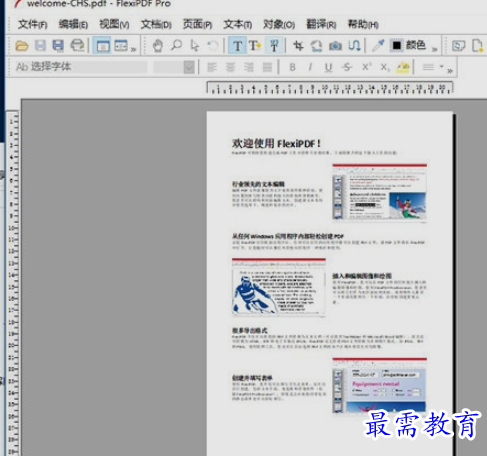Open the 编辑(E) menu
Viewport: 487px width, 456px height.
coord(73,24)
